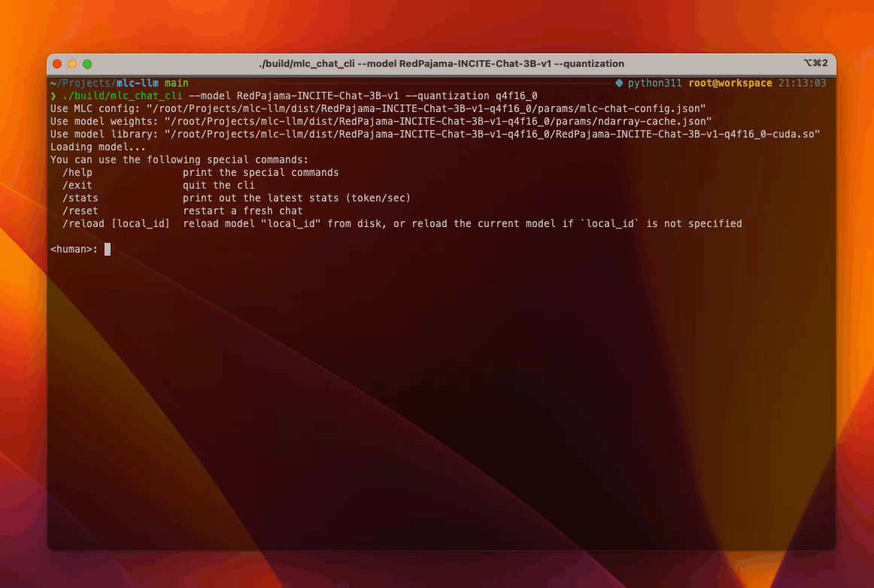
Task: Click 'You can use the following special commands' line
Action: [180, 160]
